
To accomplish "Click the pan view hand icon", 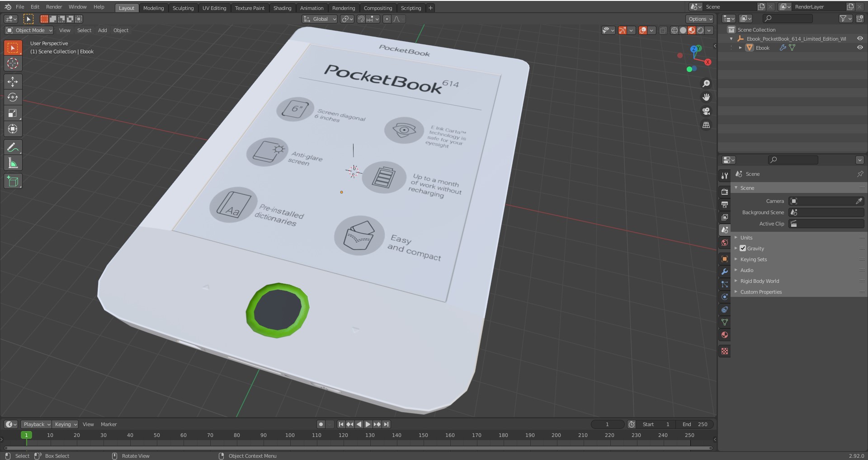I will click(x=706, y=97).
